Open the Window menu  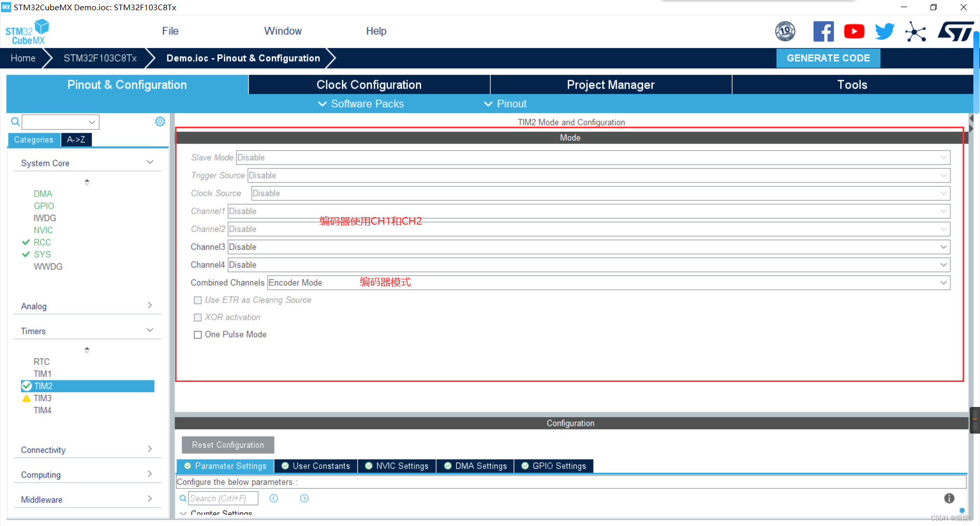coord(283,31)
